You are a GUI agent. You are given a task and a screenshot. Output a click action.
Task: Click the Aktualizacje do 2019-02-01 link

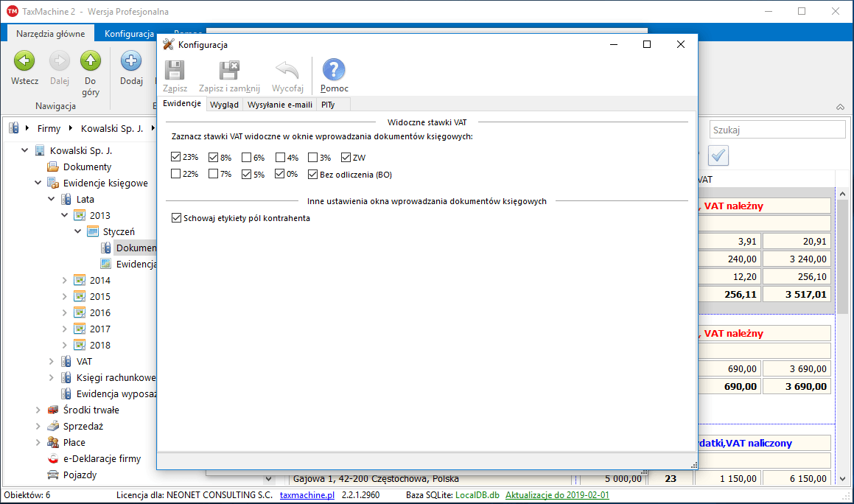pyautogui.click(x=557, y=495)
